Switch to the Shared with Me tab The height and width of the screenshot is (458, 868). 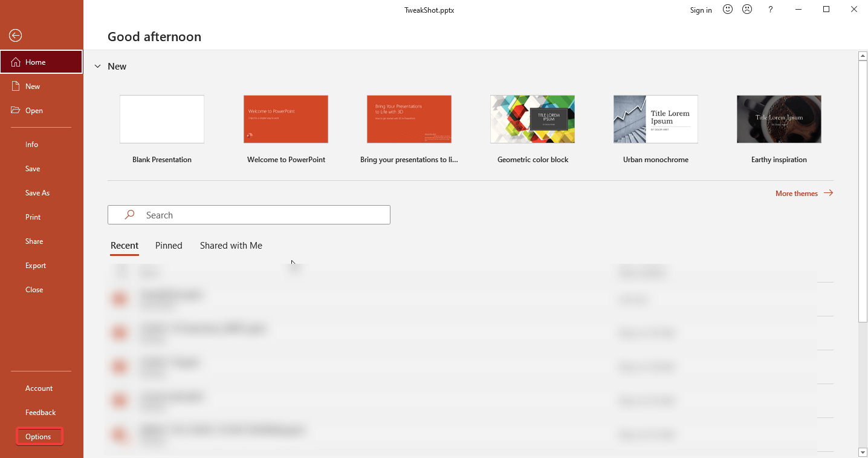pos(231,245)
